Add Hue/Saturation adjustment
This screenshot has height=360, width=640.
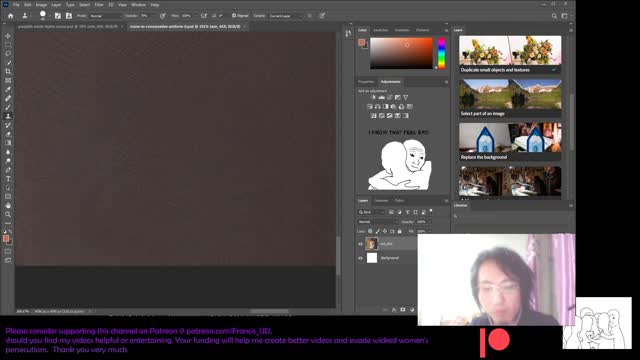369,107
